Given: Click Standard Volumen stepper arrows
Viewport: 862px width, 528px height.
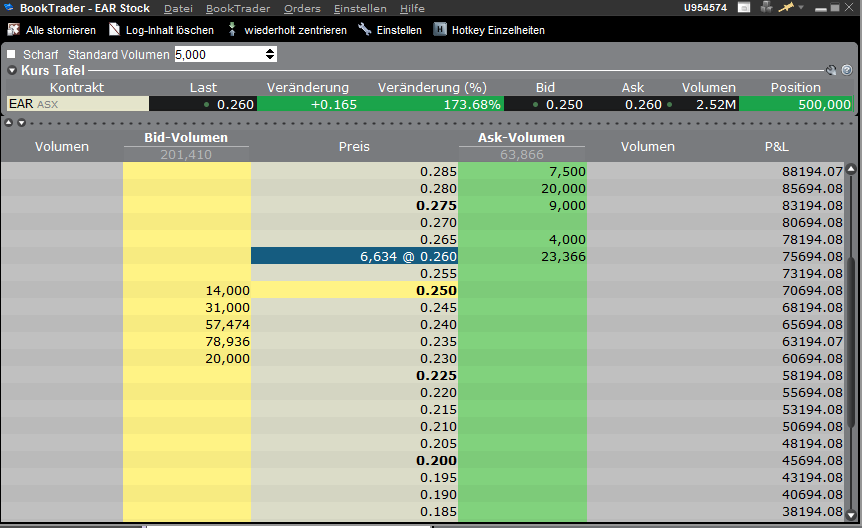Looking at the screenshot, I should pyautogui.click(x=270, y=54).
